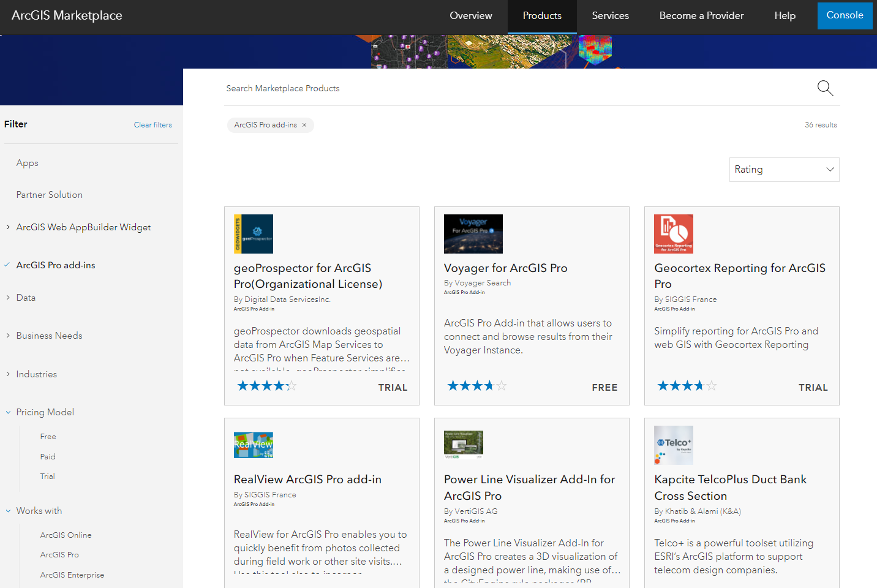The width and height of the screenshot is (877, 588).
Task: Click geoProspector star rating
Action: pos(267,386)
